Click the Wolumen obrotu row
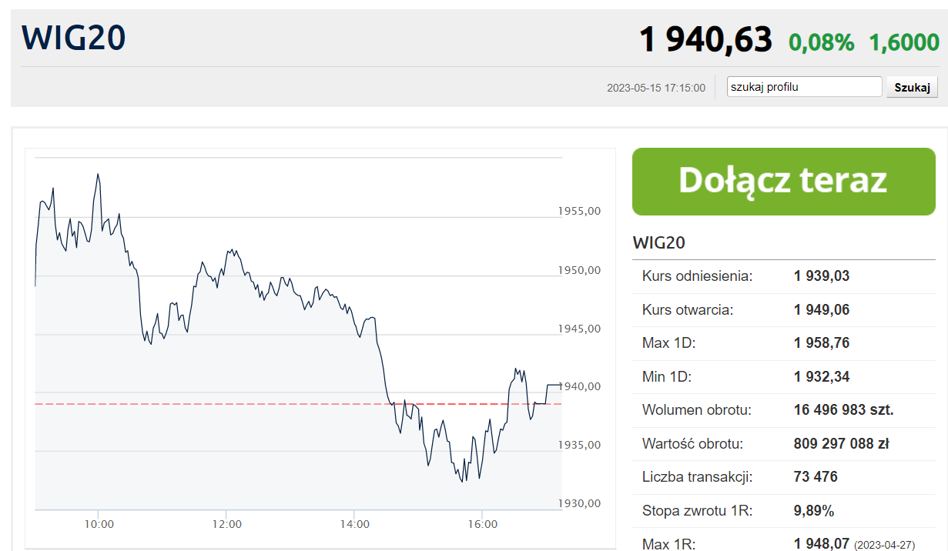Screen dimensions: 948x551 click(x=784, y=410)
